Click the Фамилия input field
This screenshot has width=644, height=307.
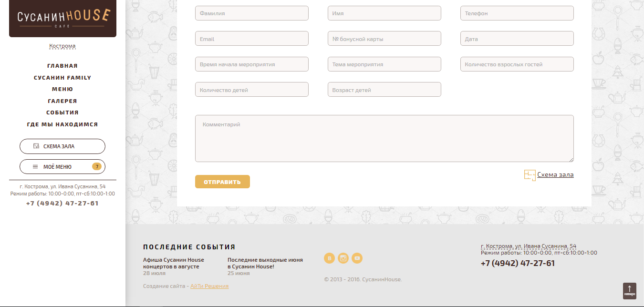click(251, 13)
